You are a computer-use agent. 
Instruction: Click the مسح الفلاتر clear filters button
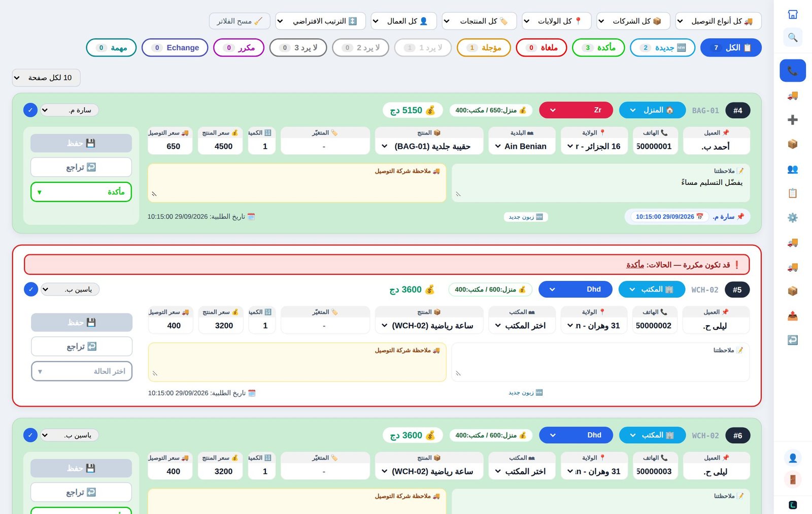coord(240,21)
